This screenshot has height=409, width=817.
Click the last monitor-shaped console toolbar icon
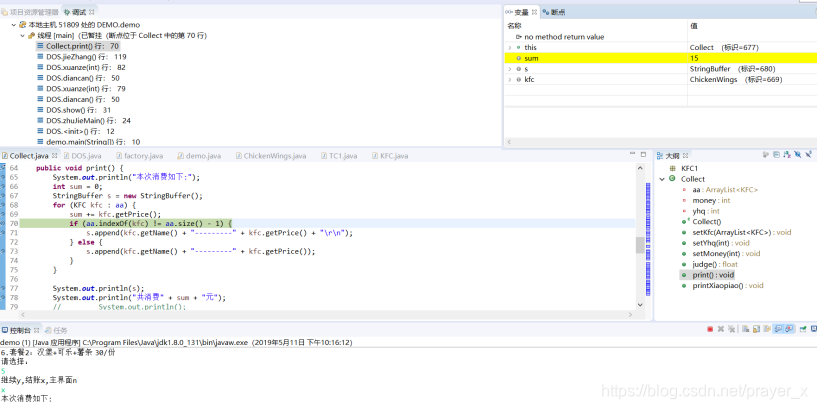[x=814, y=329]
